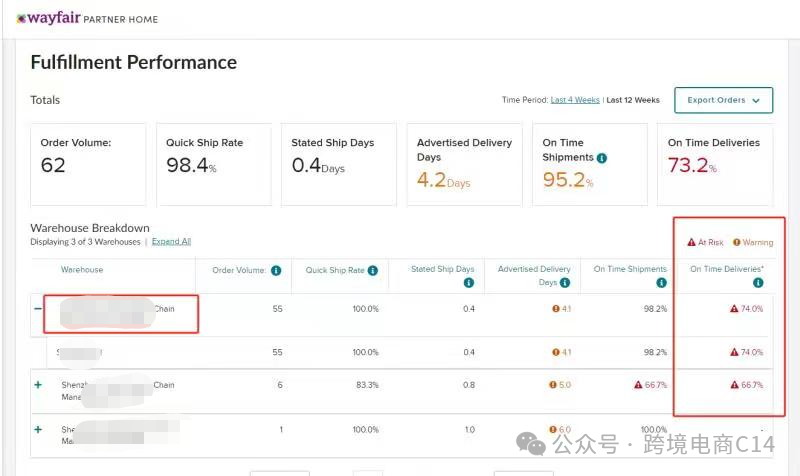Collapse the first warehouse row with minus

38,309
